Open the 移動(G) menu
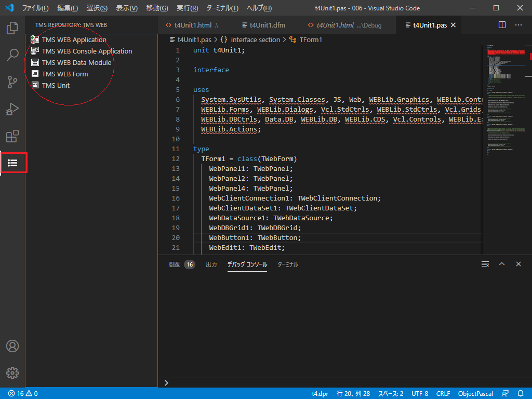Viewport: 532px width, 399px height. (x=157, y=8)
